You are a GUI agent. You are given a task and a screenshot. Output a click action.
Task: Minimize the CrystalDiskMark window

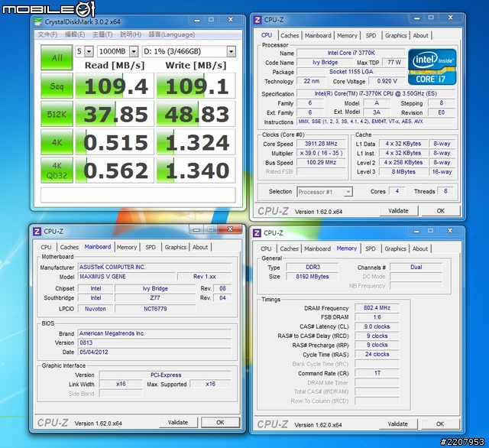tap(197, 20)
